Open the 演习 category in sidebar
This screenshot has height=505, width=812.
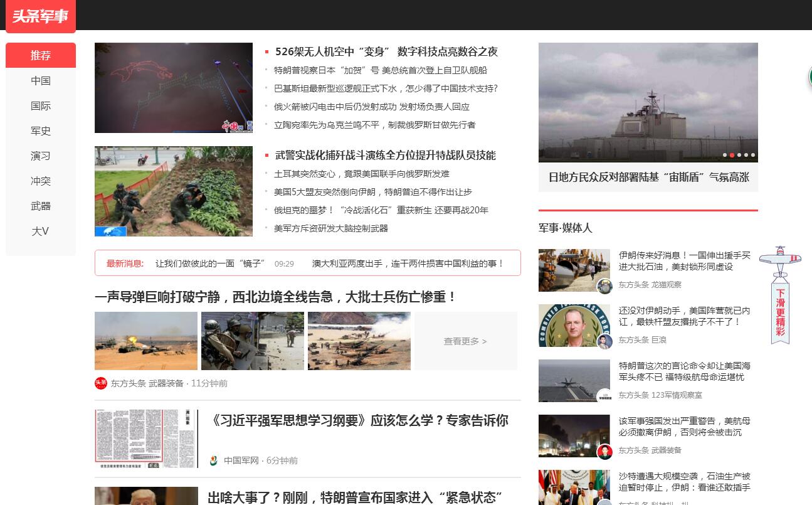coord(41,156)
